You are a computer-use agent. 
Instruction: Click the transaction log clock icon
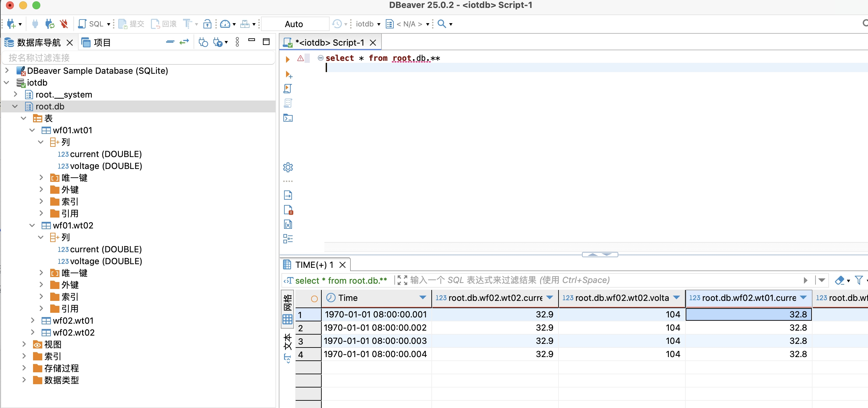[337, 24]
